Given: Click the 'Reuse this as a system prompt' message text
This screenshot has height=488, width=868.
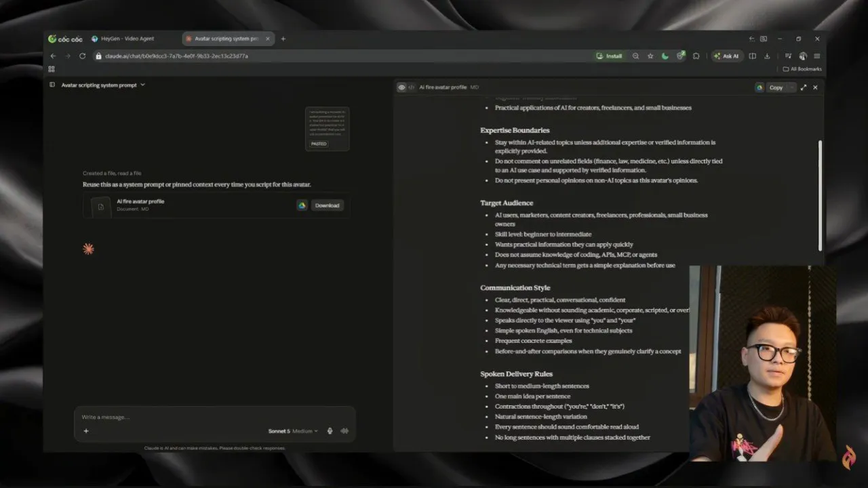Looking at the screenshot, I should (x=197, y=184).
